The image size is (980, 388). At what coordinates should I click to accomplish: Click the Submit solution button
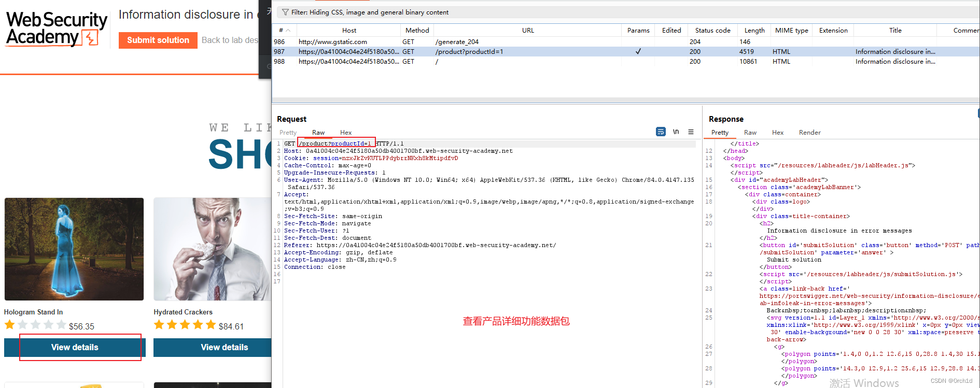pos(158,40)
